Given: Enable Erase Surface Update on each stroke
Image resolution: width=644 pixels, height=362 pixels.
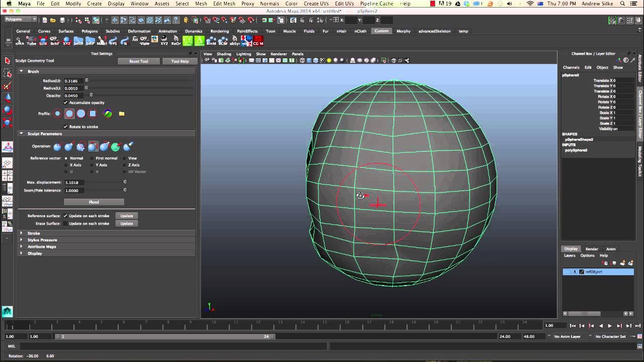Looking at the screenshot, I should click(x=65, y=223).
